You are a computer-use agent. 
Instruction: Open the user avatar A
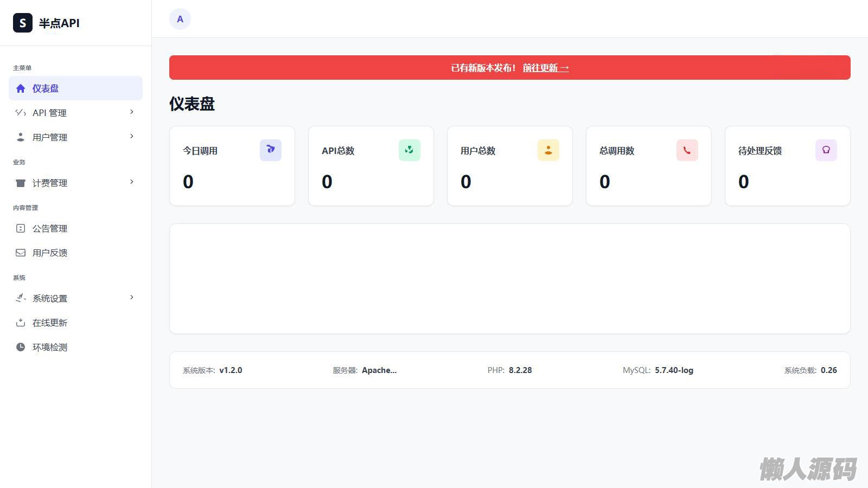[180, 19]
